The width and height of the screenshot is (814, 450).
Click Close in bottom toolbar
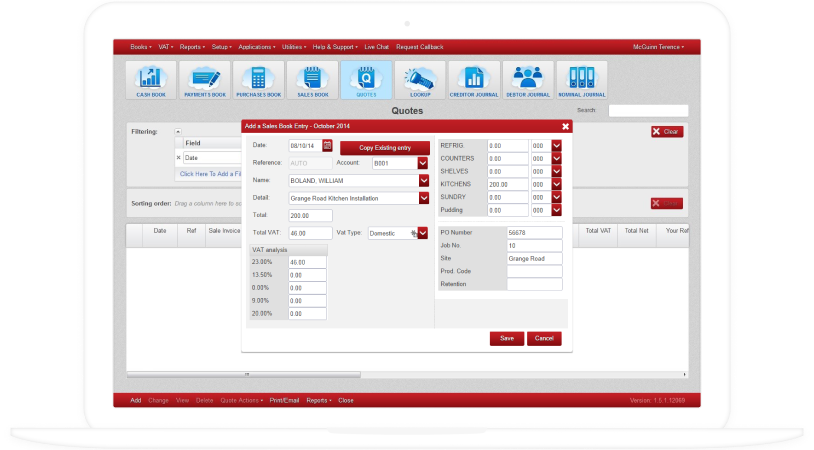pos(346,401)
